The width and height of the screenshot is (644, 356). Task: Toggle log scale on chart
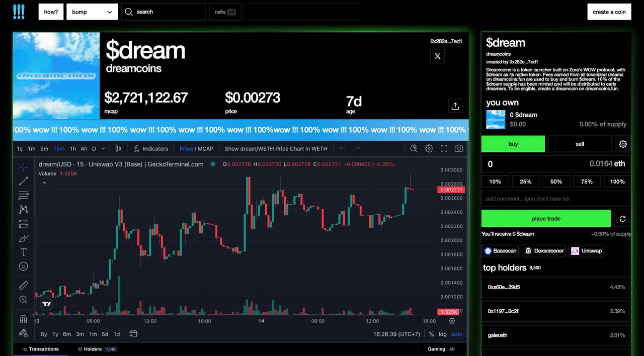tap(443, 334)
